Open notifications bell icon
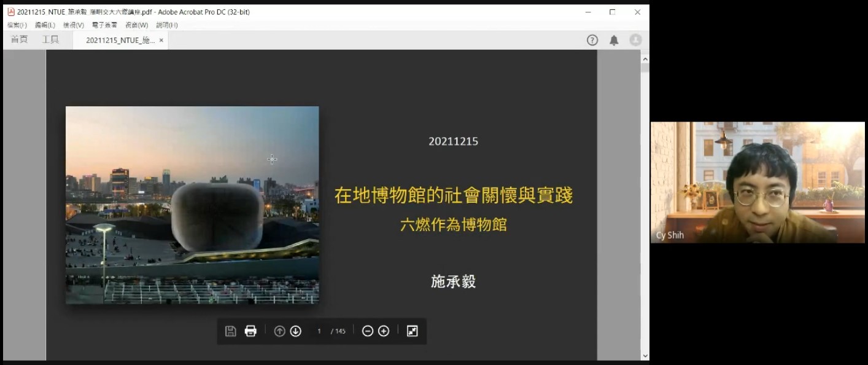 [x=614, y=40]
